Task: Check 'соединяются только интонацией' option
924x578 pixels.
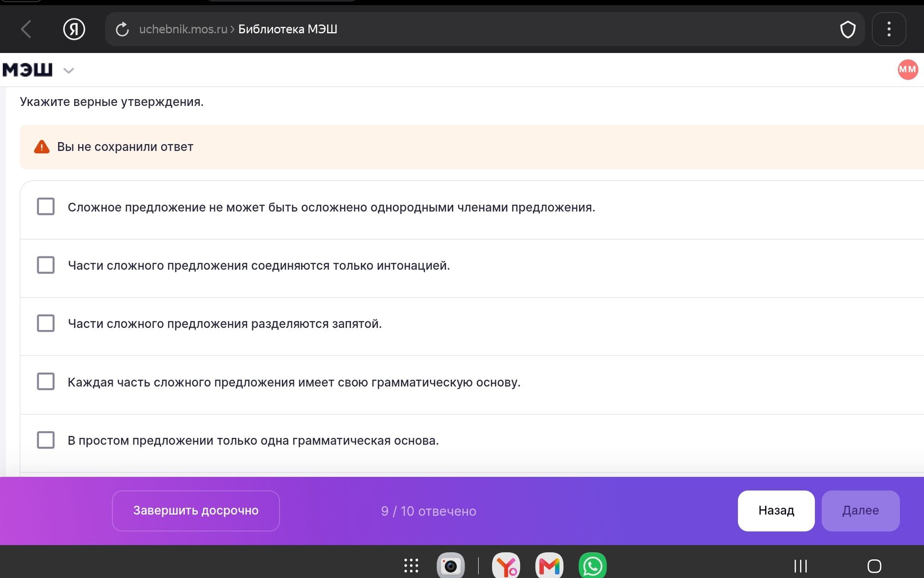Action: point(46,265)
